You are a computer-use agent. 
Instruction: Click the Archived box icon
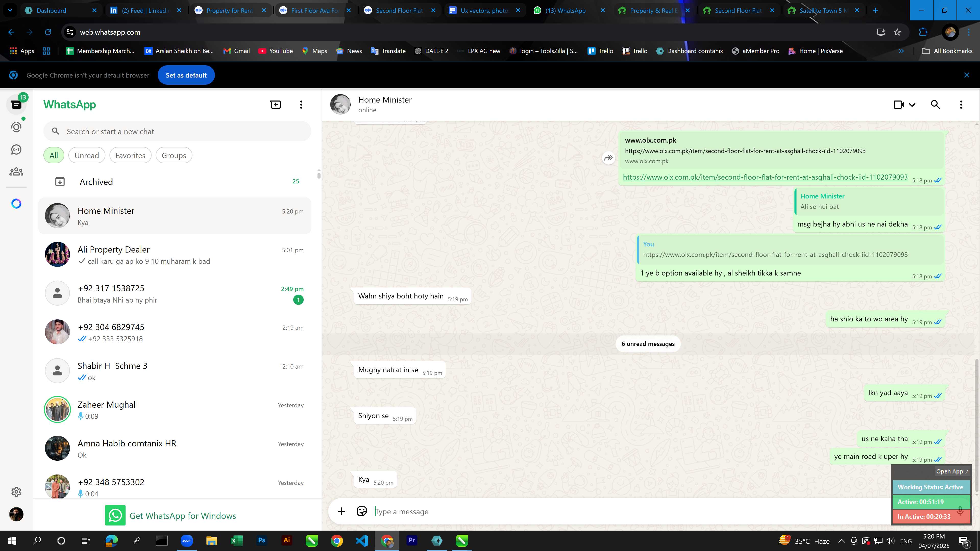(60, 182)
